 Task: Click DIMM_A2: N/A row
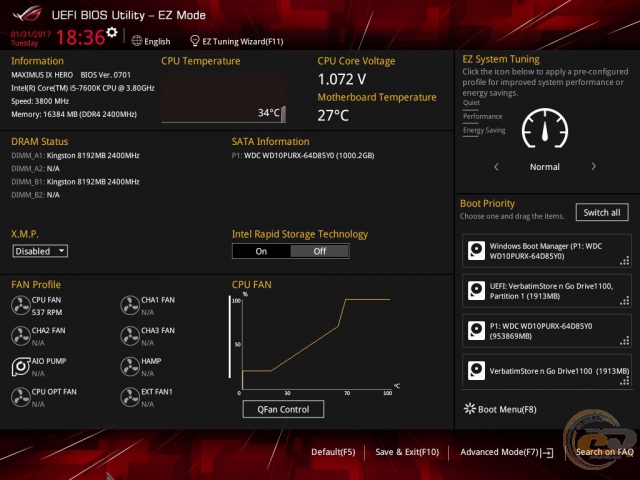(35, 169)
